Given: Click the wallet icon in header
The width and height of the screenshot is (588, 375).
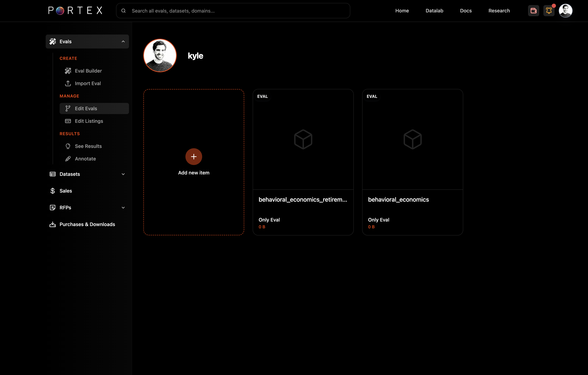Looking at the screenshot, I should [x=533, y=11].
